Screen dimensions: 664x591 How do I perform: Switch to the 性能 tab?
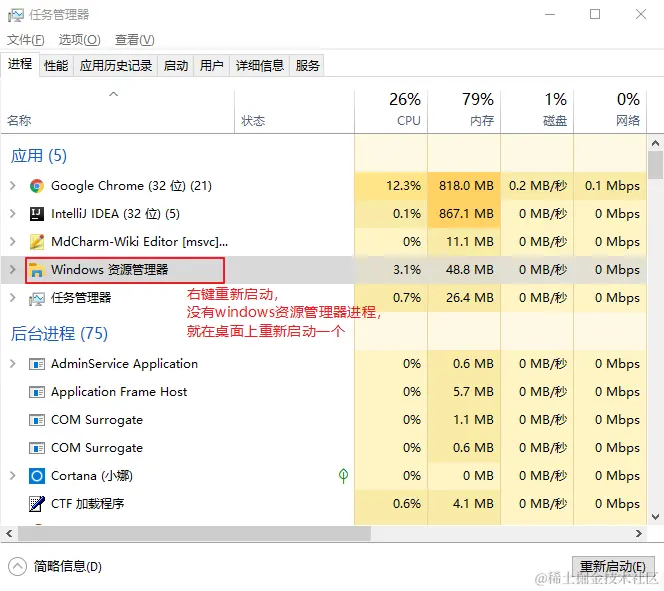click(x=56, y=66)
